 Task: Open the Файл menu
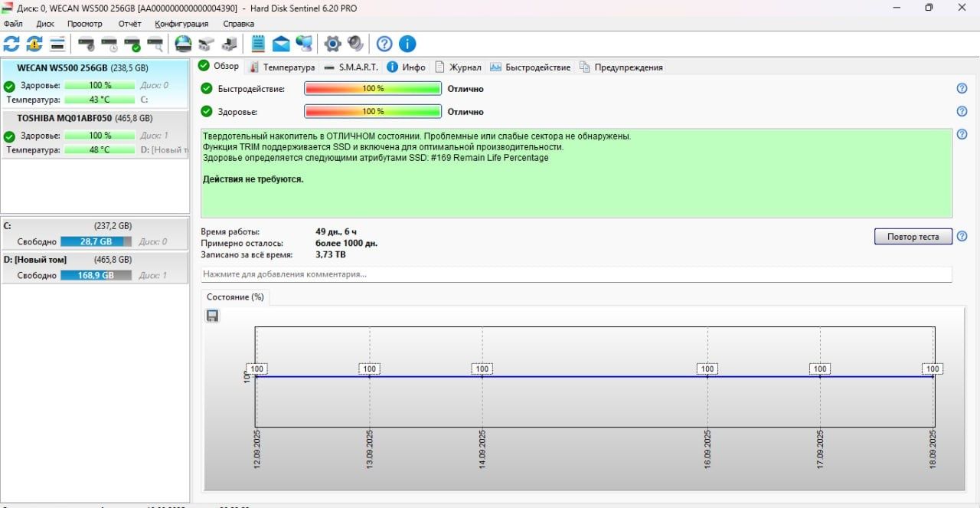tap(13, 24)
